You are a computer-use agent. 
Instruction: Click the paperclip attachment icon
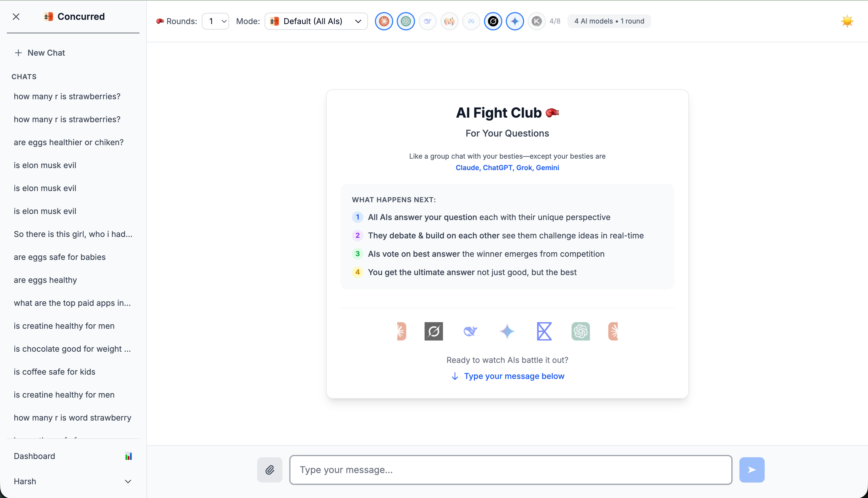tap(270, 470)
